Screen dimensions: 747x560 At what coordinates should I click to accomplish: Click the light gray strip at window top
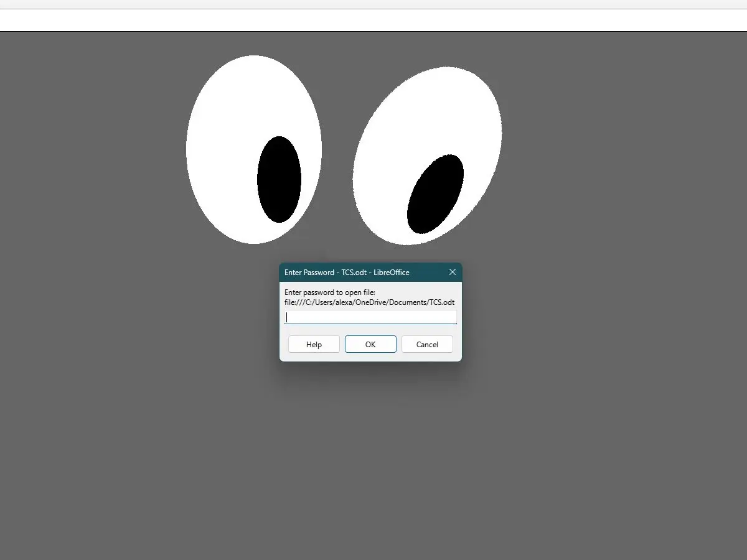tap(374, 4)
